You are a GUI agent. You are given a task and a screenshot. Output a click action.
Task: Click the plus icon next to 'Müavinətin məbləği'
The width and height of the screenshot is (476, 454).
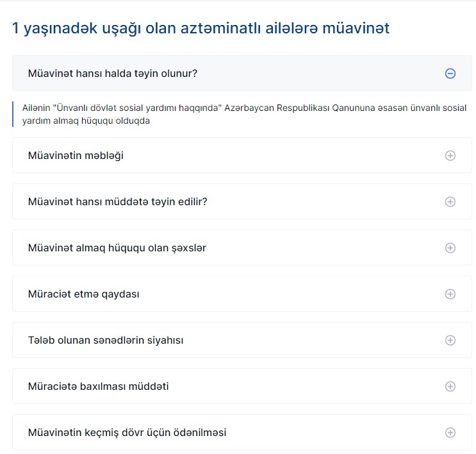(x=450, y=156)
